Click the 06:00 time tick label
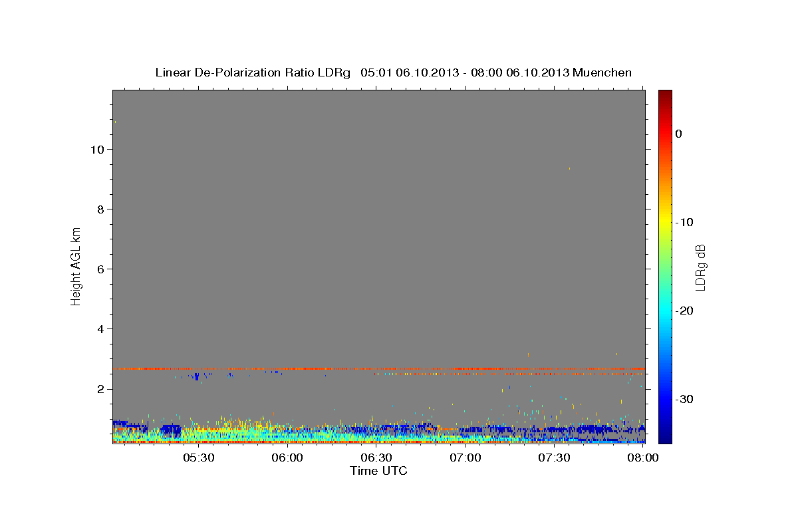Image resolution: width=798 pixels, height=532 pixels. point(287,458)
